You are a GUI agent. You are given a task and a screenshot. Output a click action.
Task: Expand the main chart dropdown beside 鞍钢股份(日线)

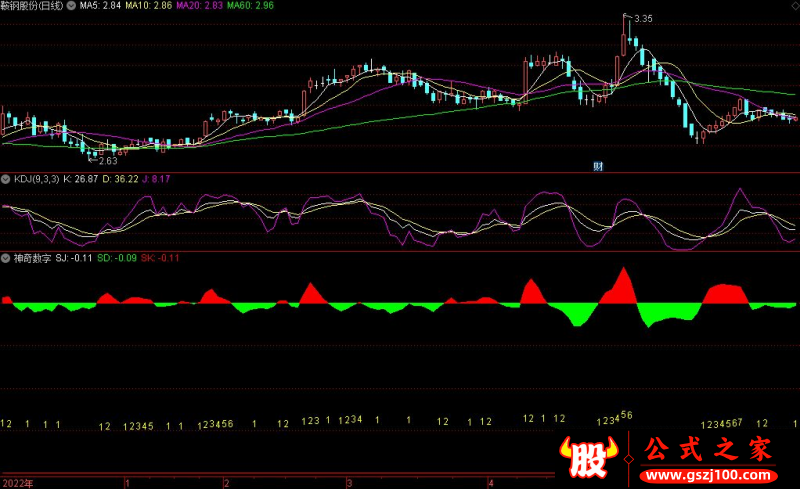70,6
